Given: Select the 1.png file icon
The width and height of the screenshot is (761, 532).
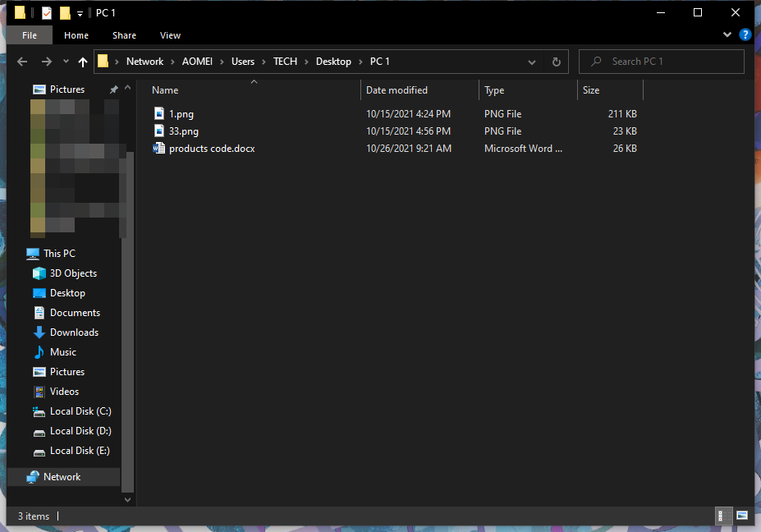Looking at the screenshot, I should (x=158, y=113).
